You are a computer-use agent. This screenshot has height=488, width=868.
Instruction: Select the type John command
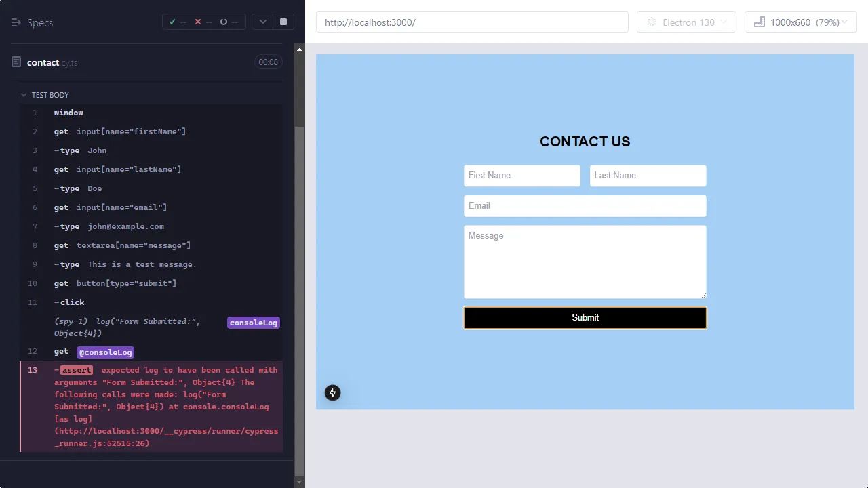152,150
